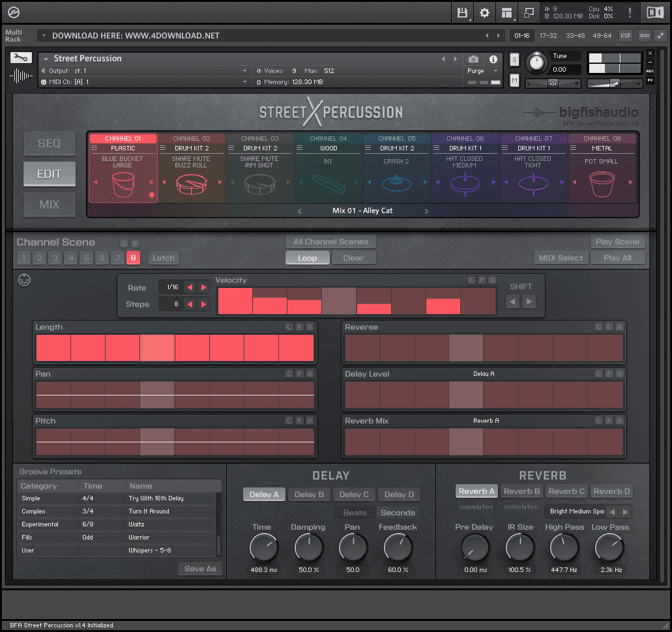The height and width of the screenshot is (632, 672).
Task: Select Blue Bucket Large bucket icon
Action: (123, 184)
